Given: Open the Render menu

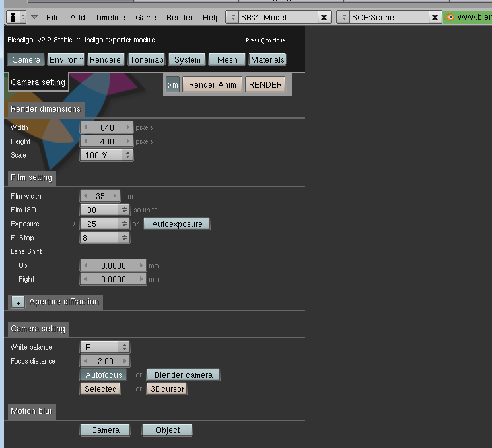Looking at the screenshot, I should [x=180, y=18].
